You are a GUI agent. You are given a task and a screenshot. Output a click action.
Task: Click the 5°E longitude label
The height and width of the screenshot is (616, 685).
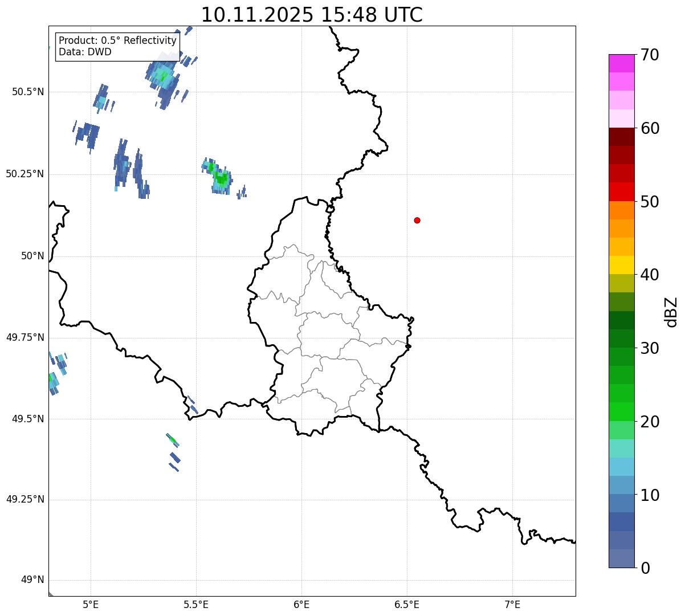tap(91, 604)
